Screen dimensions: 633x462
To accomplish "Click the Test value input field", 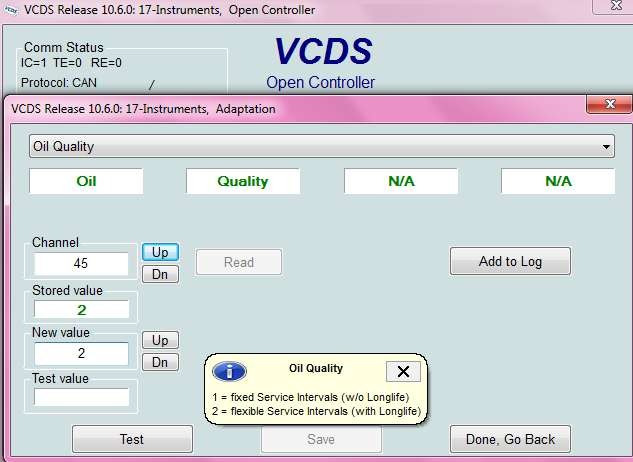I will coord(81,397).
